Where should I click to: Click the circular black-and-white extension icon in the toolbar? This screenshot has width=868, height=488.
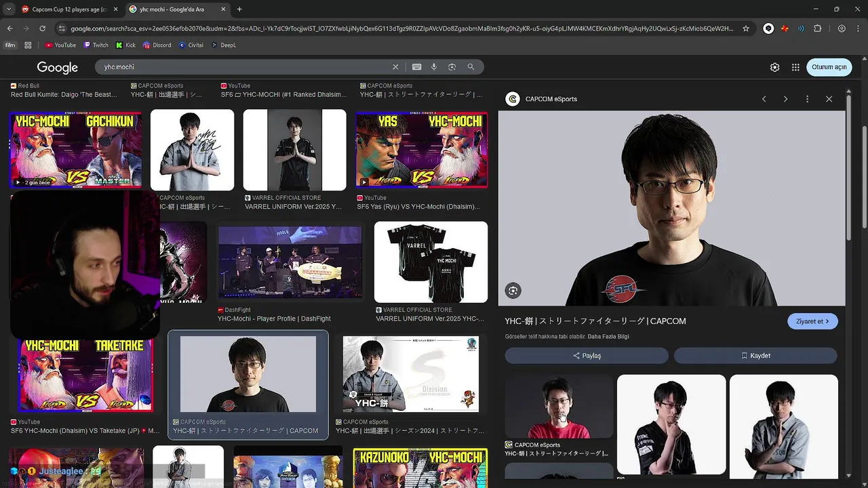tap(768, 28)
